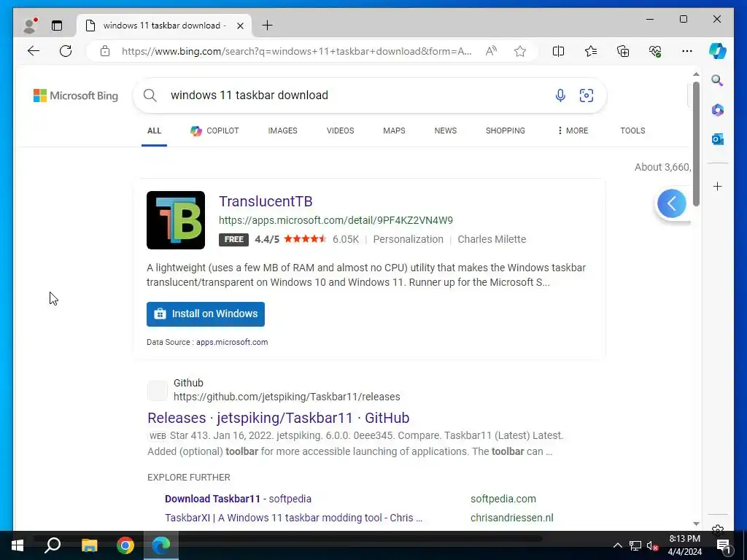This screenshot has height=560, width=747.
Task: Open Browser essentials heart icon
Action: tap(655, 51)
